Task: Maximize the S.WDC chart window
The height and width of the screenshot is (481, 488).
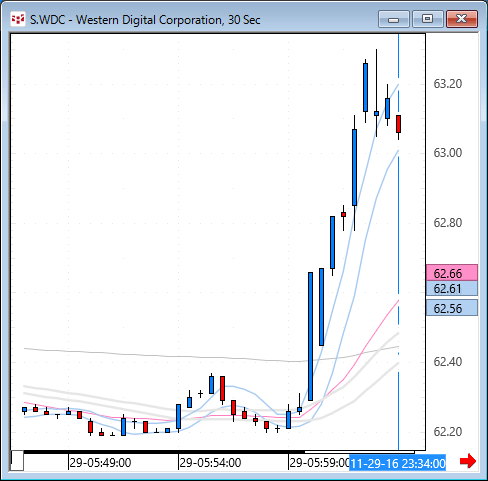Action: [x=428, y=19]
